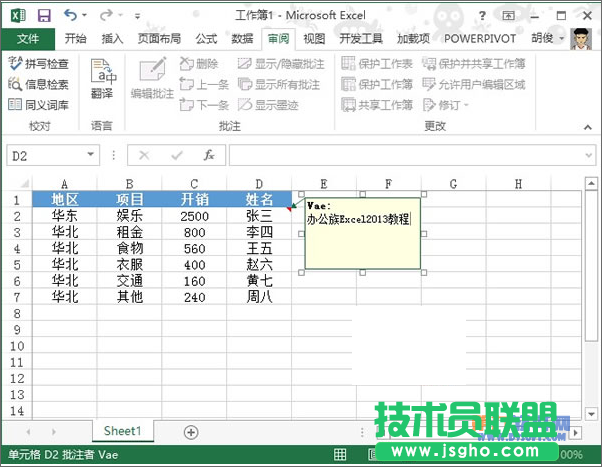Click Edit Comment (编辑批注) button

point(152,78)
